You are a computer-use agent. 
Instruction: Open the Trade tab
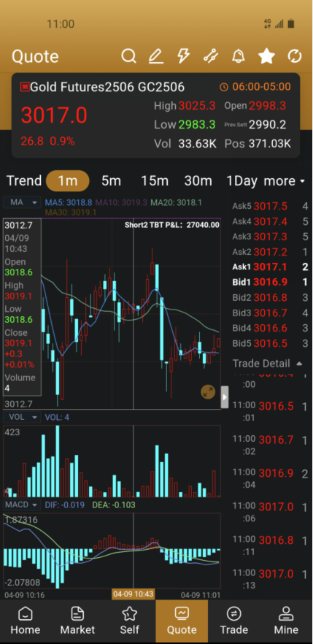click(233, 621)
